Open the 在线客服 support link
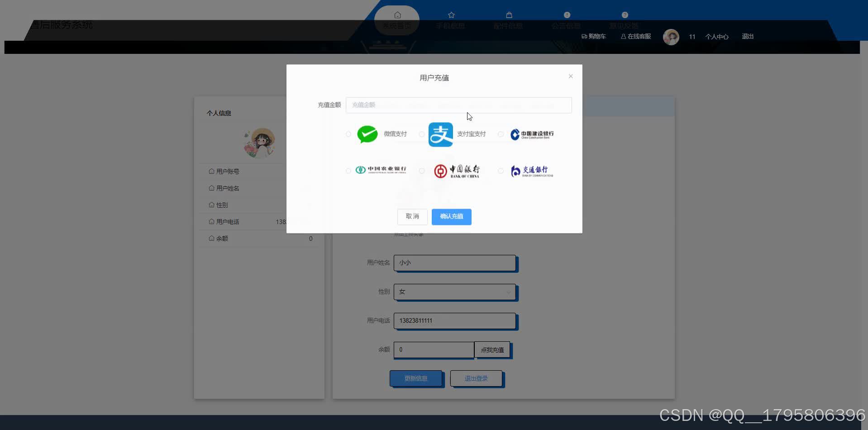The height and width of the screenshot is (430, 868). [636, 36]
